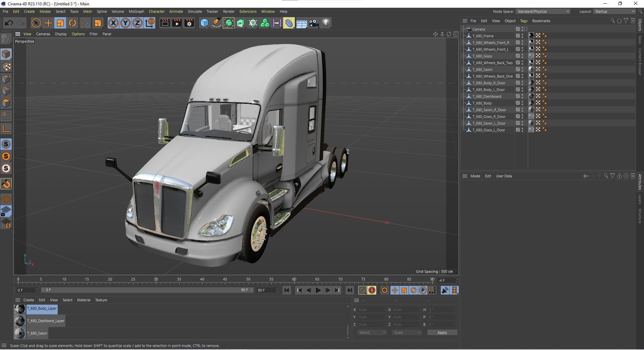Toggle Autokeying button
This screenshot has height=350, width=644.
(x=372, y=290)
